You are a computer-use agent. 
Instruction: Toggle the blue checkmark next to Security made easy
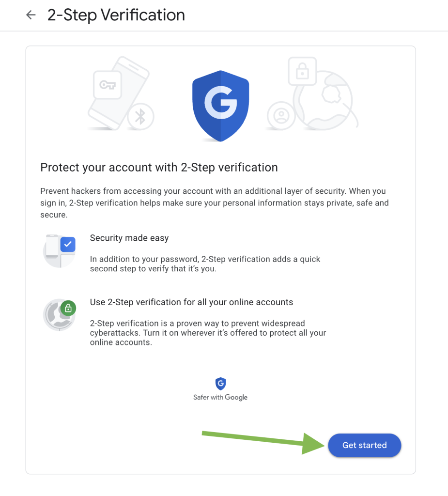coord(68,244)
